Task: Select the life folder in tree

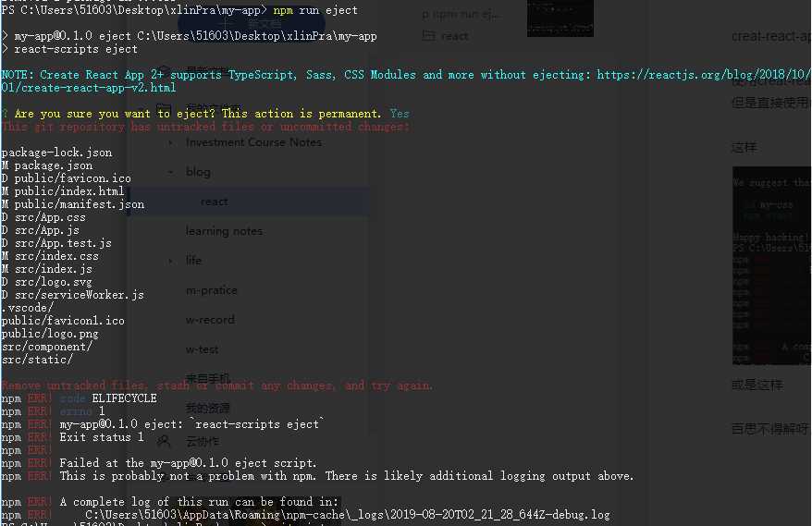Action: [193, 261]
